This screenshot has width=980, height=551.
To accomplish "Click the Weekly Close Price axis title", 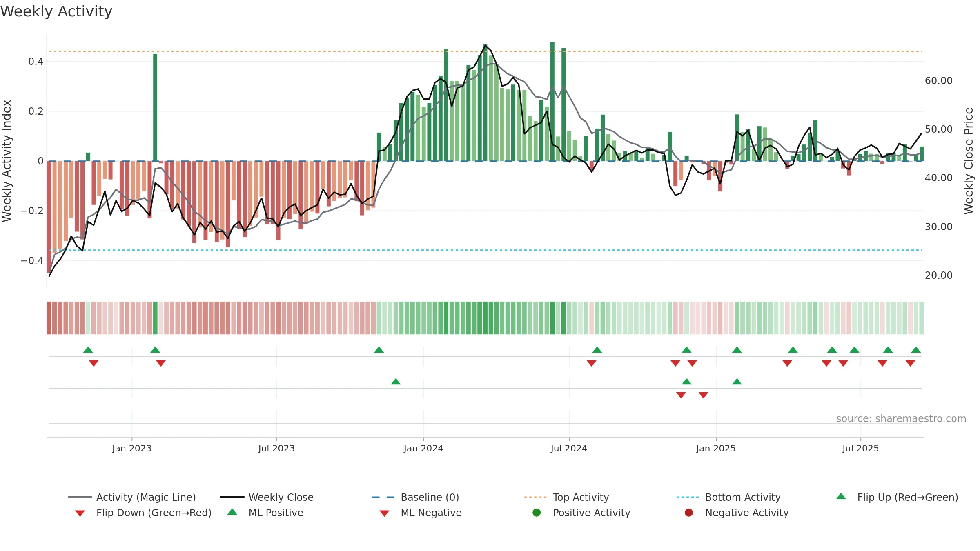I will point(969,161).
